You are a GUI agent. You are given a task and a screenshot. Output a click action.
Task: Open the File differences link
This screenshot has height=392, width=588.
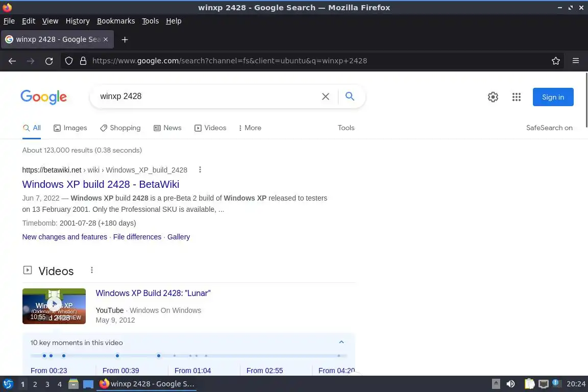tap(137, 237)
